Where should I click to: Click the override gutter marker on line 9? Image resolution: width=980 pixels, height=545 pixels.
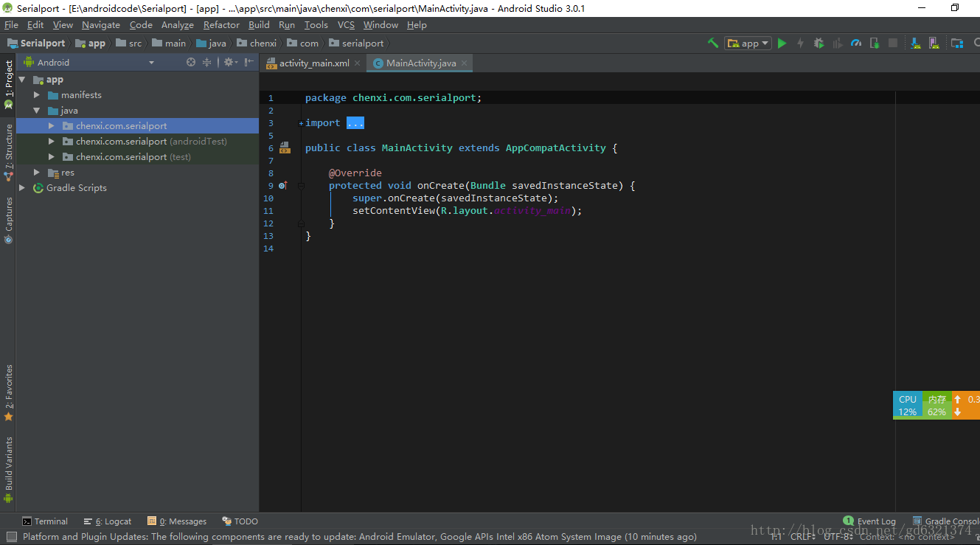pyautogui.click(x=282, y=186)
